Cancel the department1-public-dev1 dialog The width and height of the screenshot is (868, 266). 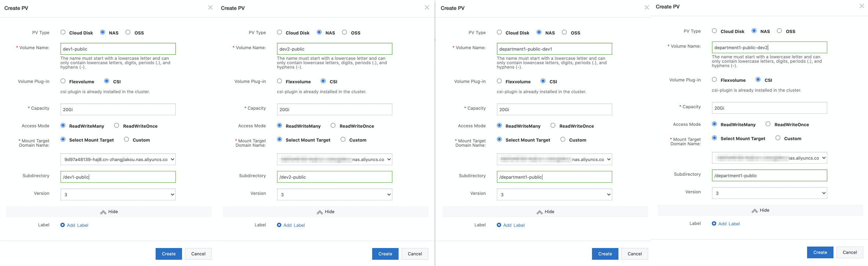click(x=635, y=254)
